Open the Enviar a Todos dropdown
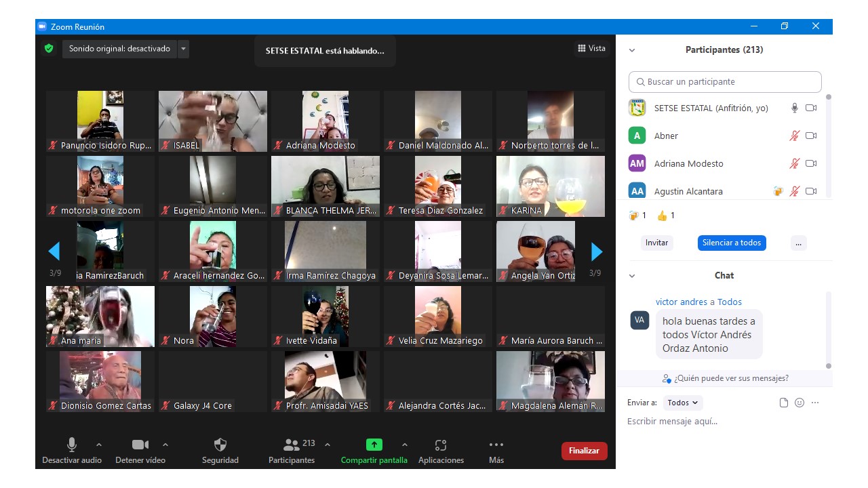868x488 pixels. click(x=683, y=403)
